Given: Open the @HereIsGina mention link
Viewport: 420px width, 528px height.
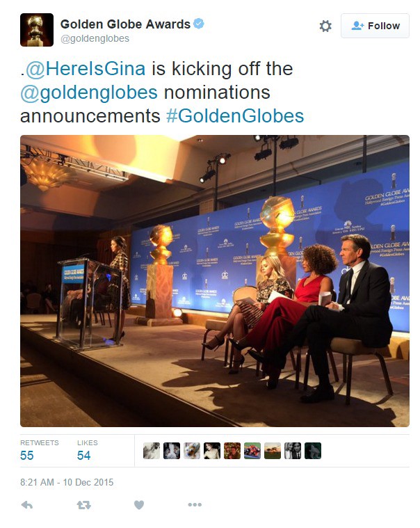Looking at the screenshot, I should click(x=86, y=69).
